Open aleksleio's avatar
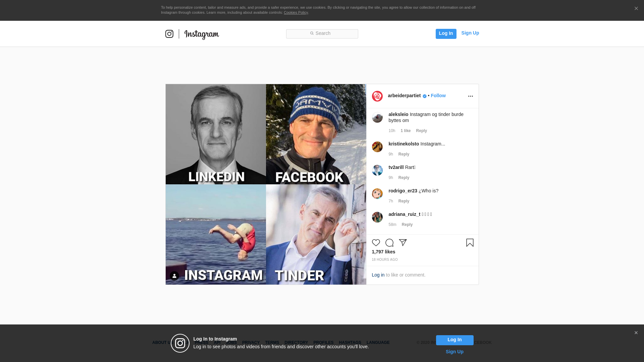 (377, 117)
